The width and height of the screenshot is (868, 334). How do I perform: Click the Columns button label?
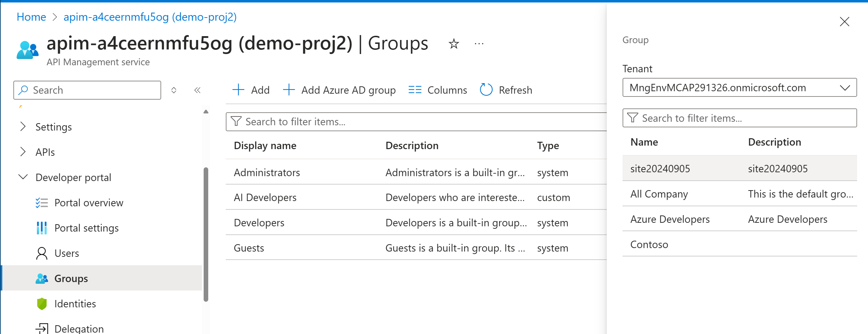447,90
